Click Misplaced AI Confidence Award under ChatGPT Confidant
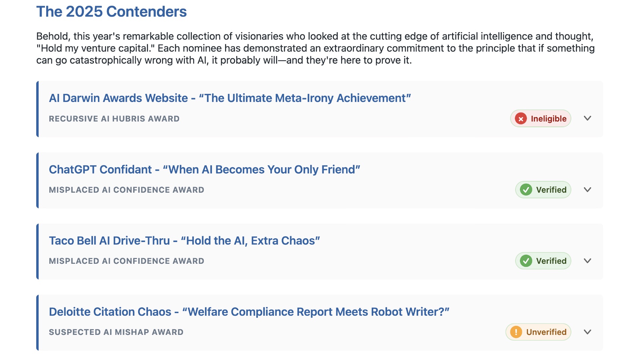Screen dimensions: 644x362 click(126, 190)
